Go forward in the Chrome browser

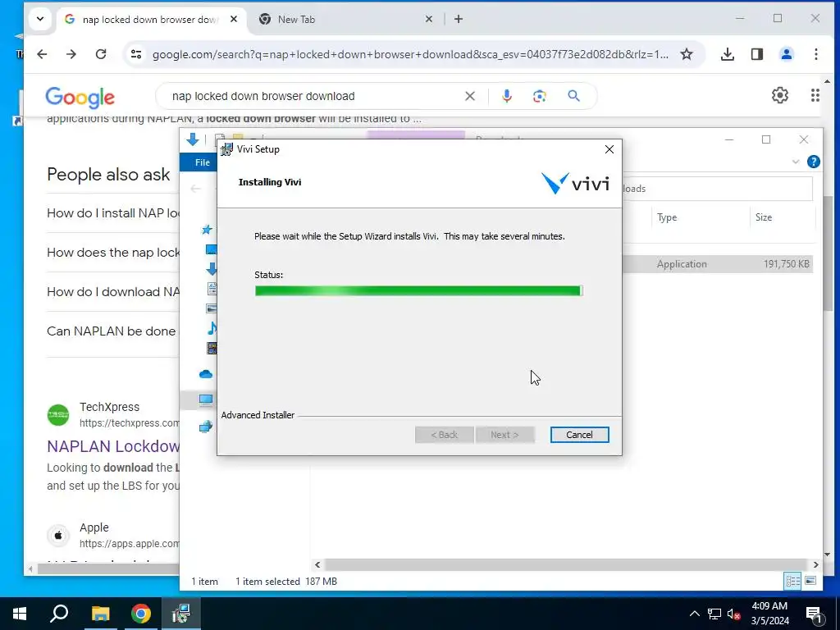pyautogui.click(x=71, y=54)
